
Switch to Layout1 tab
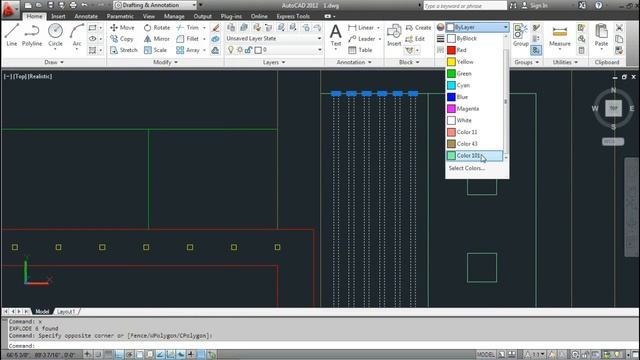coord(66,311)
